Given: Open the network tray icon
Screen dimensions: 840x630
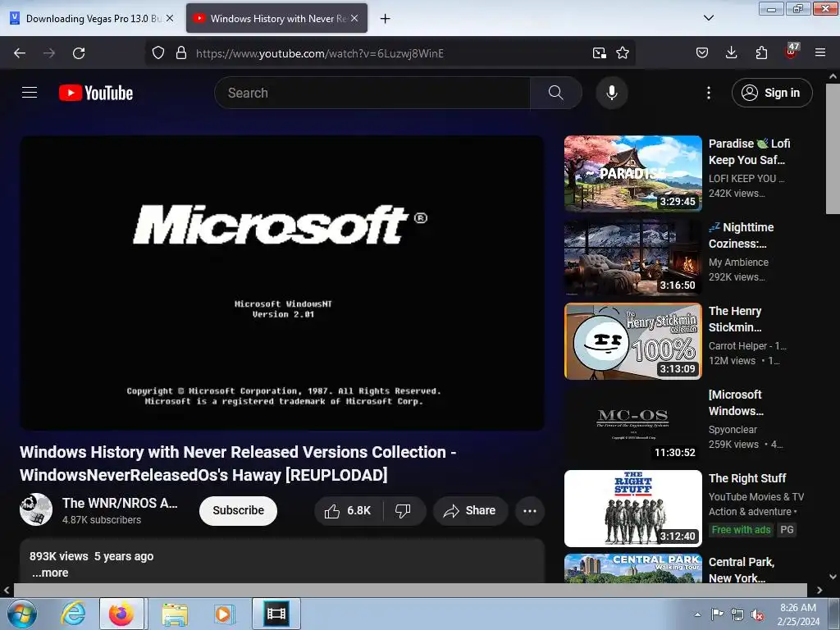Looking at the screenshot, I should click(737, 614).
